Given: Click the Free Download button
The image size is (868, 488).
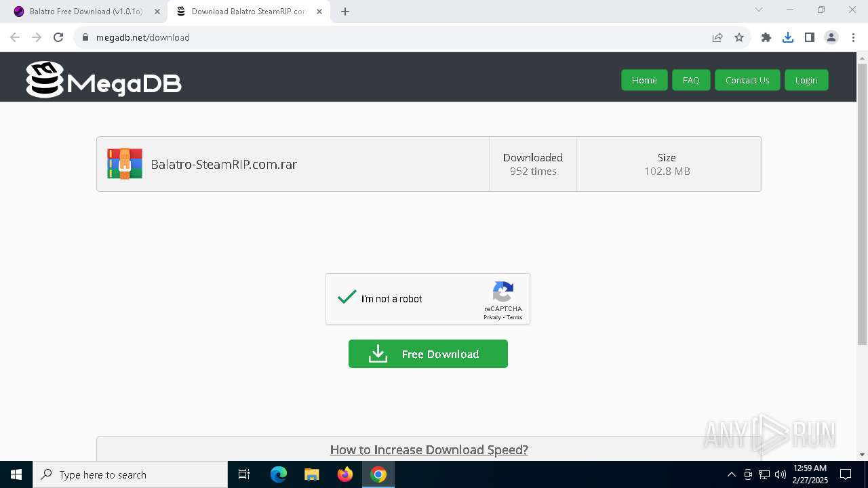Looking at the screenshot, I should point(428,354).
